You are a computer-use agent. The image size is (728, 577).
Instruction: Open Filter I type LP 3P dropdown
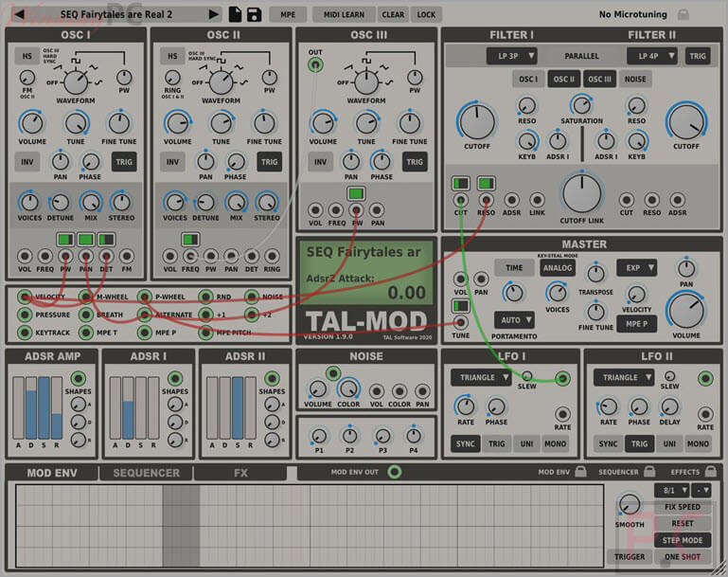pyautogui.click(x=512, y=56)
